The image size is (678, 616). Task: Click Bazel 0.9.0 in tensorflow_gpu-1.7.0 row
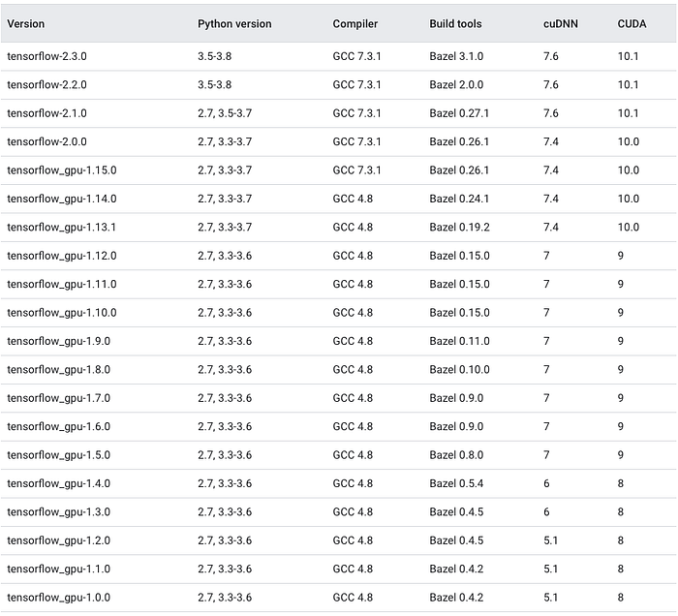coord(456,398)
